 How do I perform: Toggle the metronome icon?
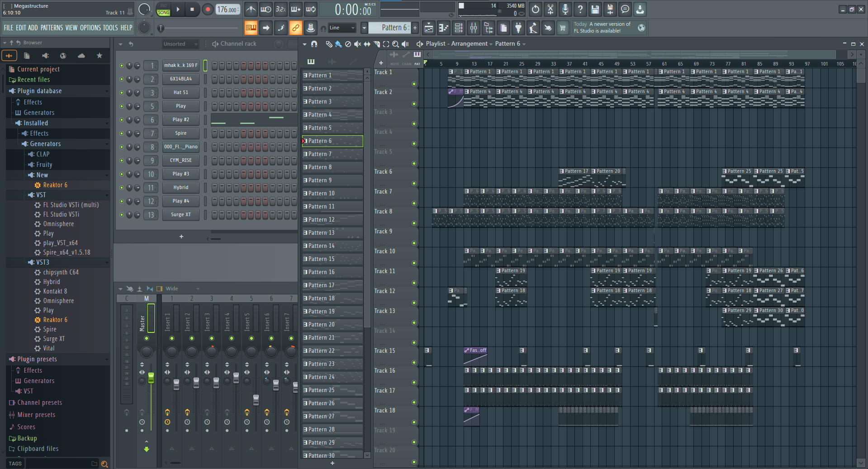tap(251, 9)
